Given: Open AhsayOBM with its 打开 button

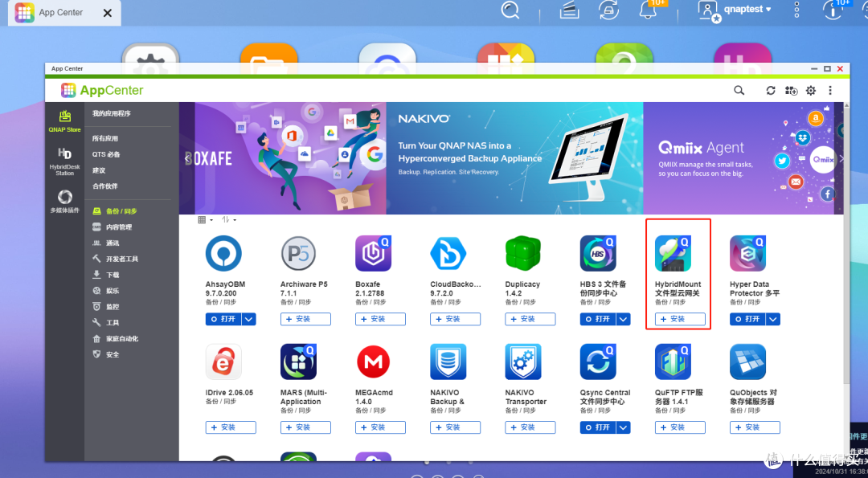Looking at the screenshot, I should pos(225,318).
